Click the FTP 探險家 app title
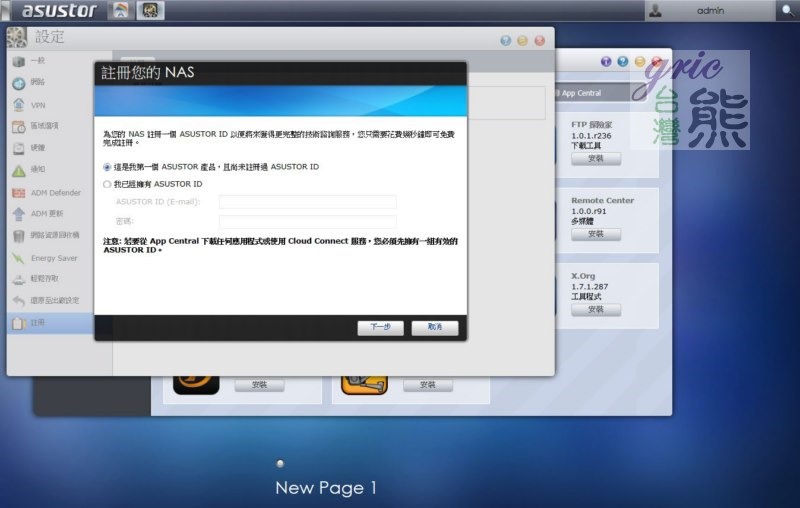The width and height of the screenshot is (800, 508). tap(591, 124)
